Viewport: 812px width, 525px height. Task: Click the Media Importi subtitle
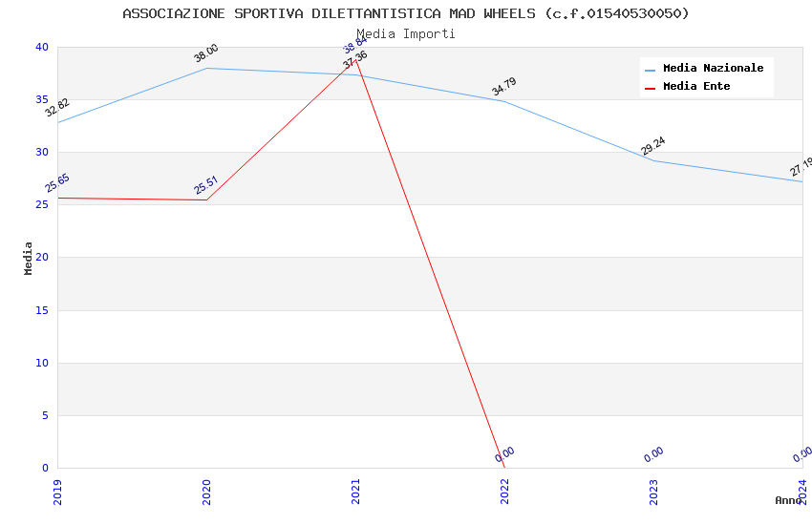[406, 34]
